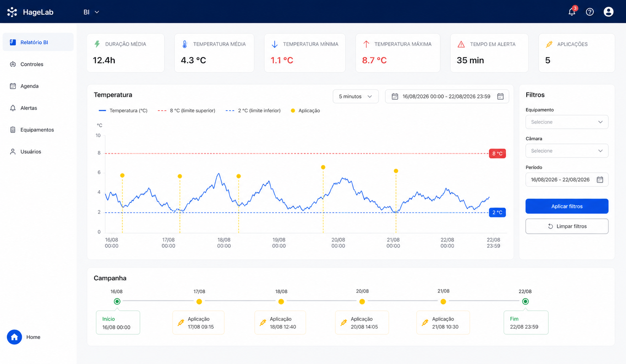
Task: Click the Equipamentos sidebar icon
Action: [13, 130]
